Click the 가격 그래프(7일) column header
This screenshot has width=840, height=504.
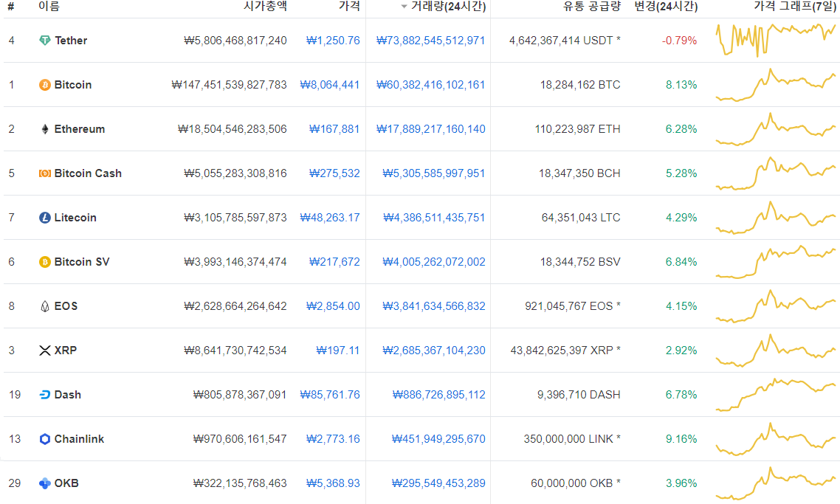pyautogui.click(x=794, y=7)
